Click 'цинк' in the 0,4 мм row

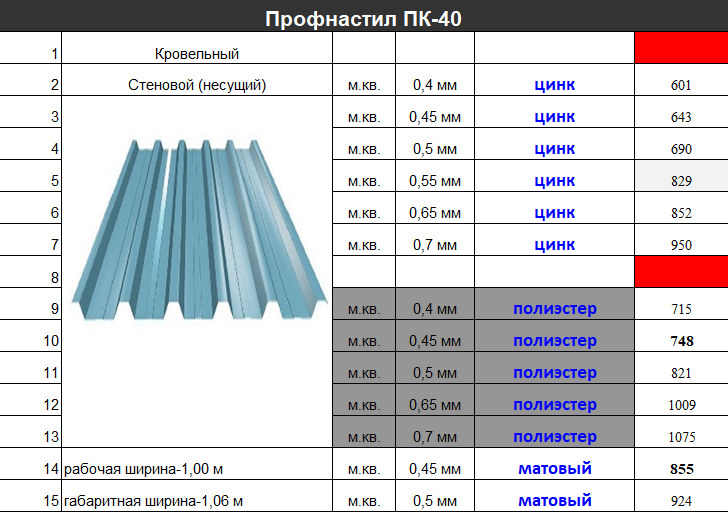(555, 84)
